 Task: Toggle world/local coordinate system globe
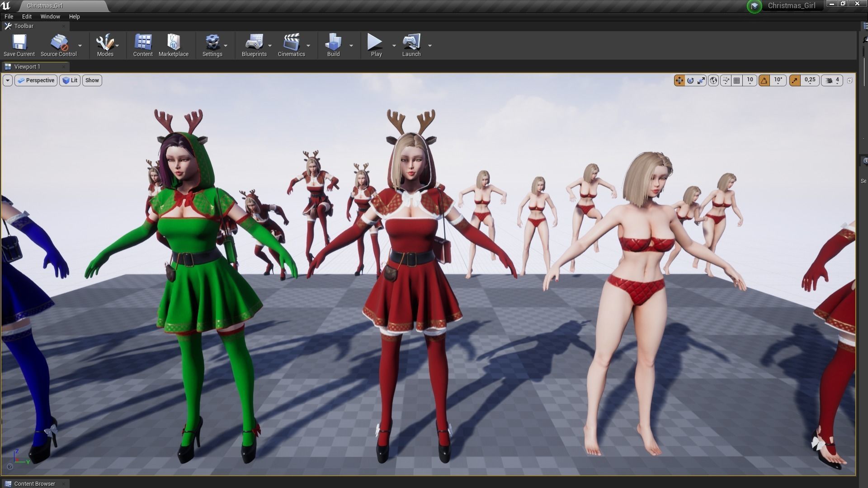(x=713, y=80)
